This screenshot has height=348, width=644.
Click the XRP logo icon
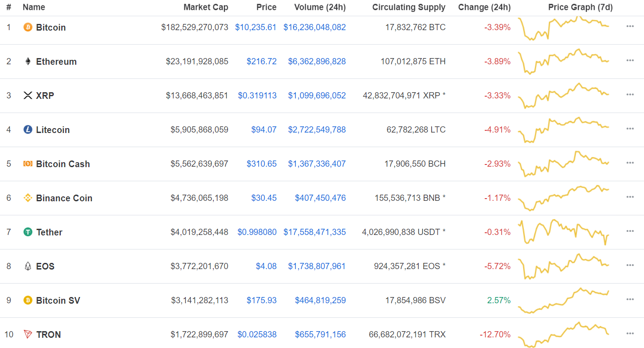coord(28,95)
